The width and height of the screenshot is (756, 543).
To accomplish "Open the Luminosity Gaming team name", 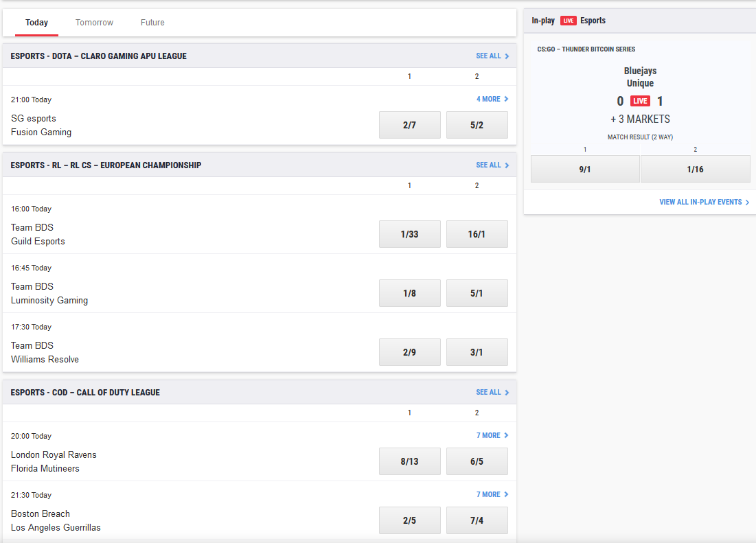I will [49, 300].
